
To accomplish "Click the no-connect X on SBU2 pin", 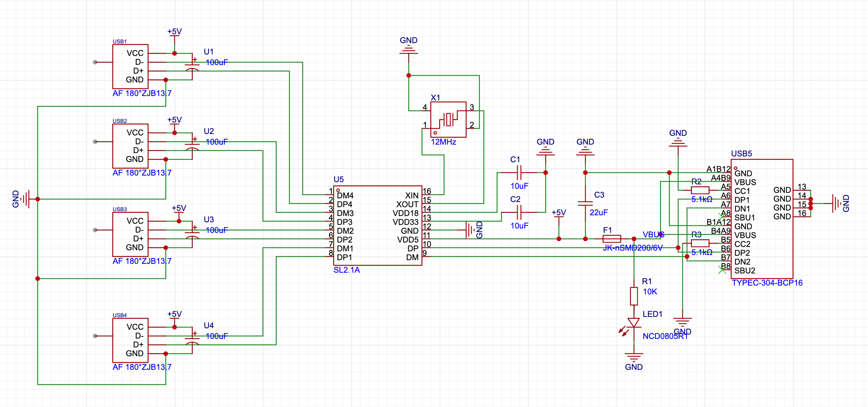I will point(722,270).
